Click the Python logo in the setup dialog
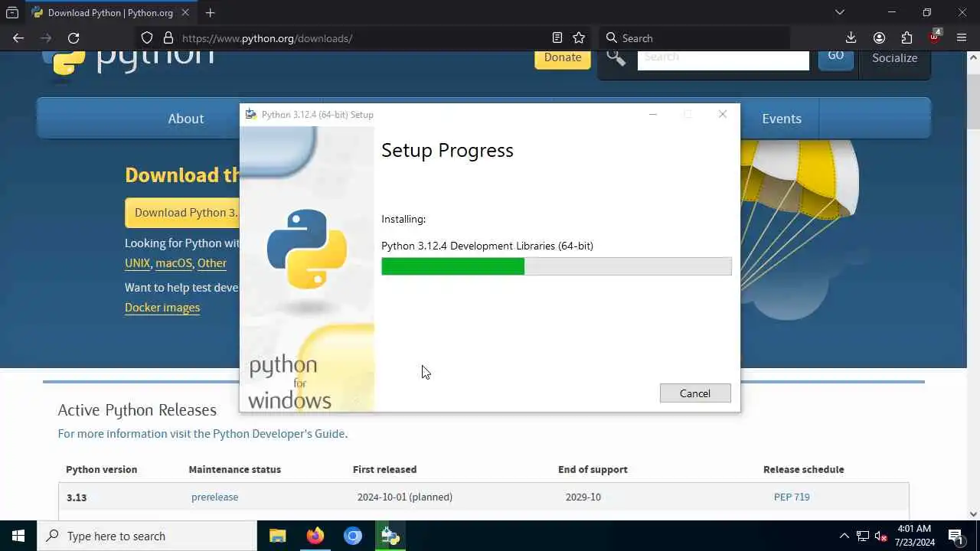 click(307, 249)
